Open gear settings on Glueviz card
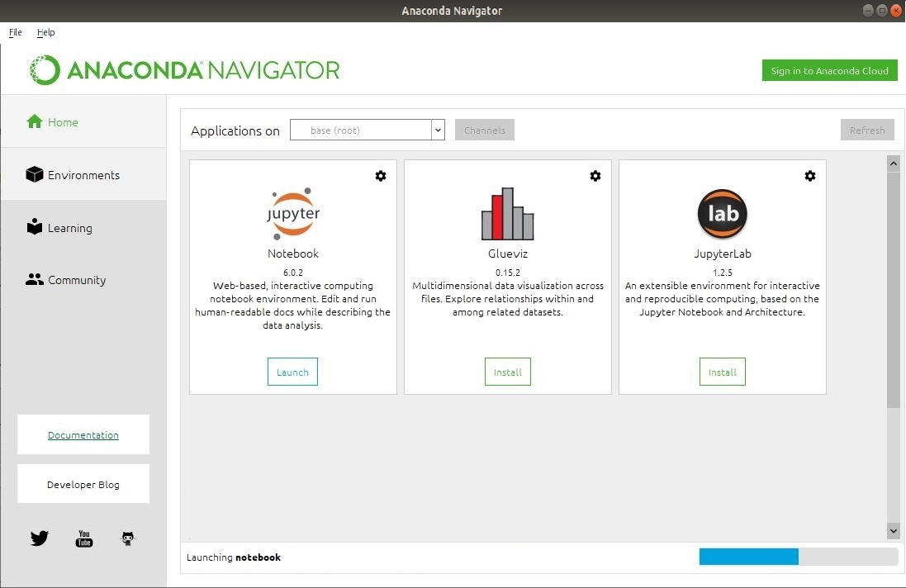This screenshot has width=906, height=588. click(x=595, y=176)
